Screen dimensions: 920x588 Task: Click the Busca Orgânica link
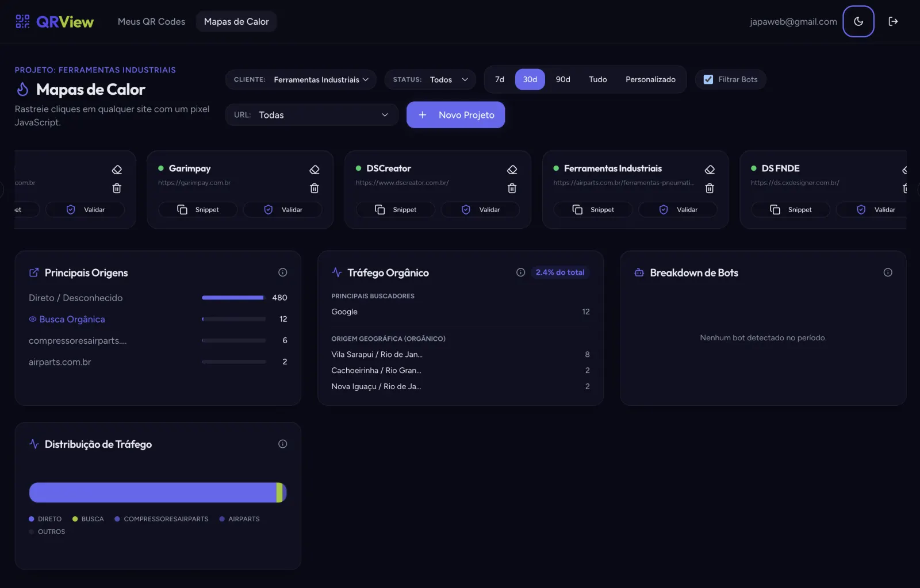click(x=72, y=319)
